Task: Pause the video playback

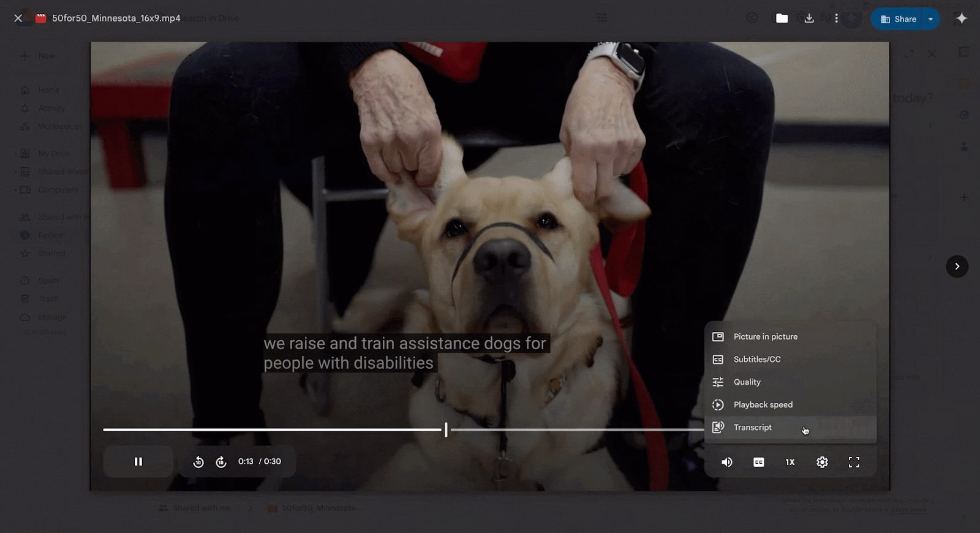Action: pos(138,461)
